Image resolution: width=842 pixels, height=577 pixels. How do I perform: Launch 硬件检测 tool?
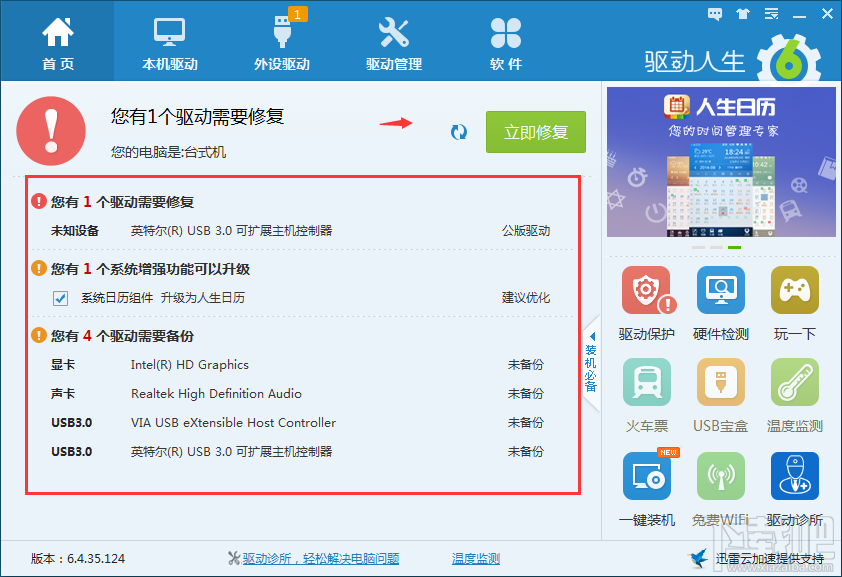point(721,304)
